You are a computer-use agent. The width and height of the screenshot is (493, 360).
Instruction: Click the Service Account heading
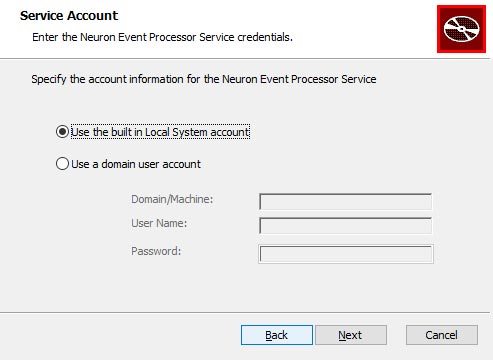pos(69,16)
